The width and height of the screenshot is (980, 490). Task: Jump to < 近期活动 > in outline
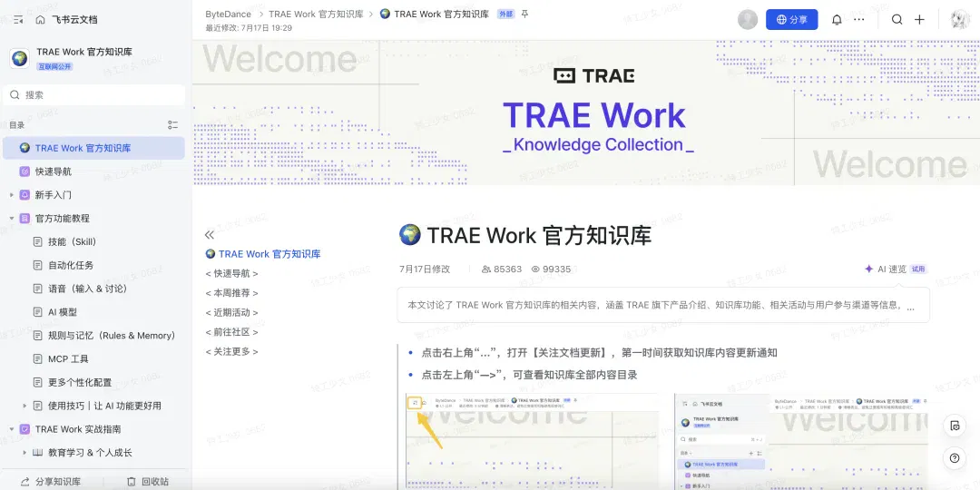pyautogui.click(x=232, y=312)
